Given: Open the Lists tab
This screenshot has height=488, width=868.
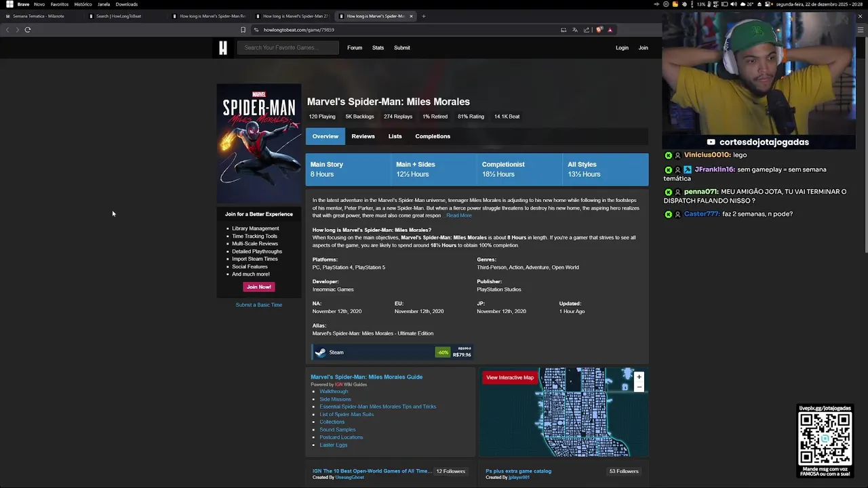Looking at the screenshot, I should (x=395, y=136).
